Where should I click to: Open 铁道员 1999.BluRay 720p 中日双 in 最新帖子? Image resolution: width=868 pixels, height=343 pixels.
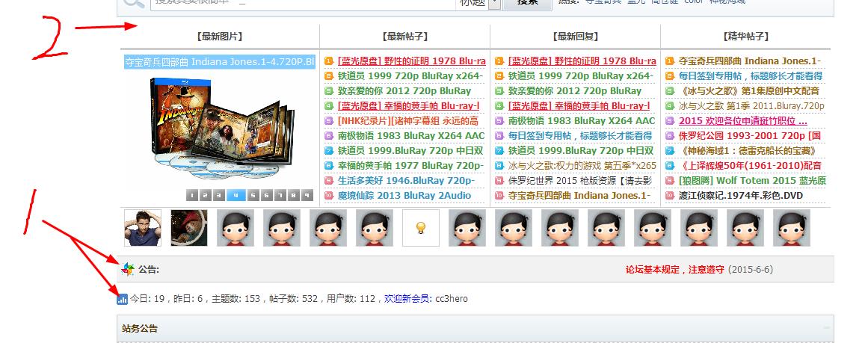pyautogui.click(x=410, y=150)
